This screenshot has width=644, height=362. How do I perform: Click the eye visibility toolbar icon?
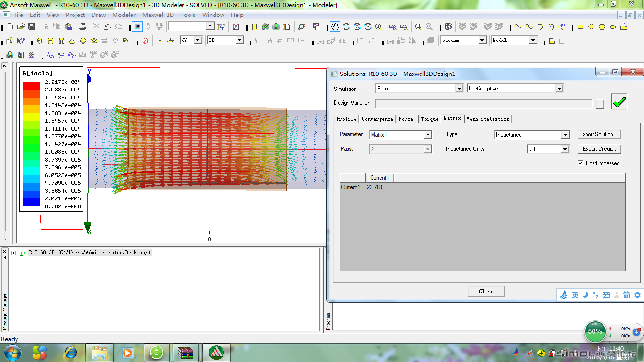coord(448,26)
